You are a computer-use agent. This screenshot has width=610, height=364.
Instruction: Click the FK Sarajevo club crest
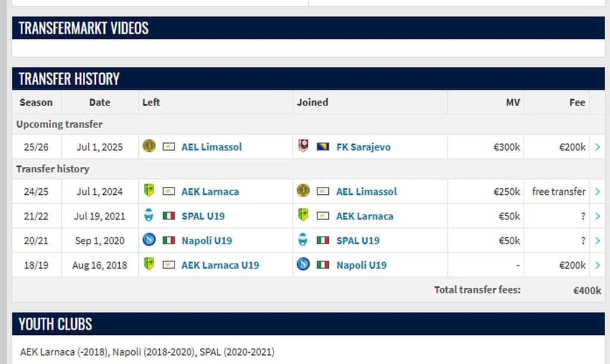click(x=303, y=146)
